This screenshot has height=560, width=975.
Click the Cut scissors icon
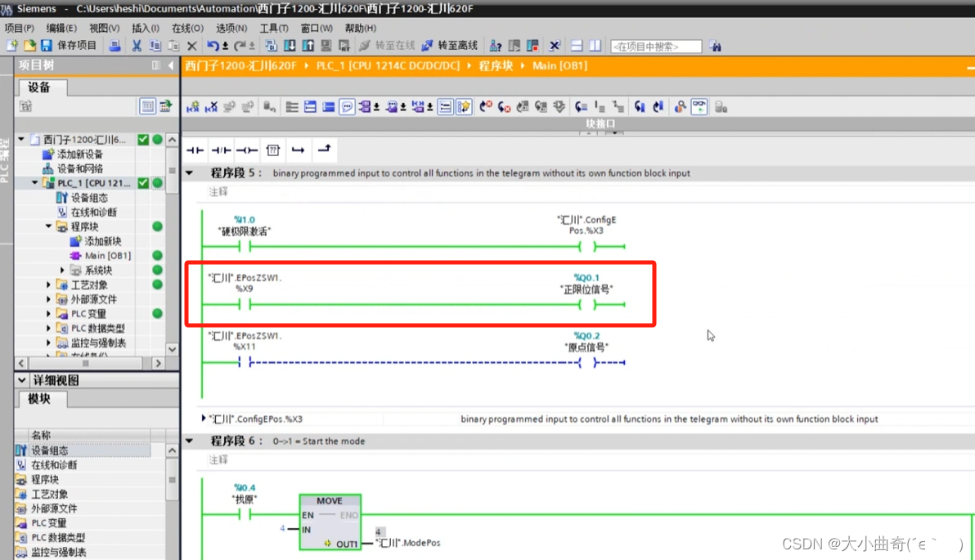tap(136, 45)
